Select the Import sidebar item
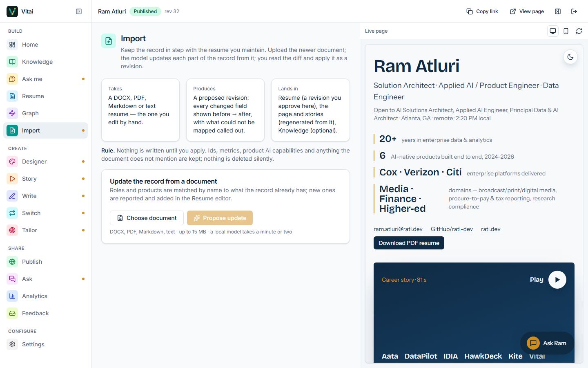Screen dimensions: 588x368 (x=45, y=130)
